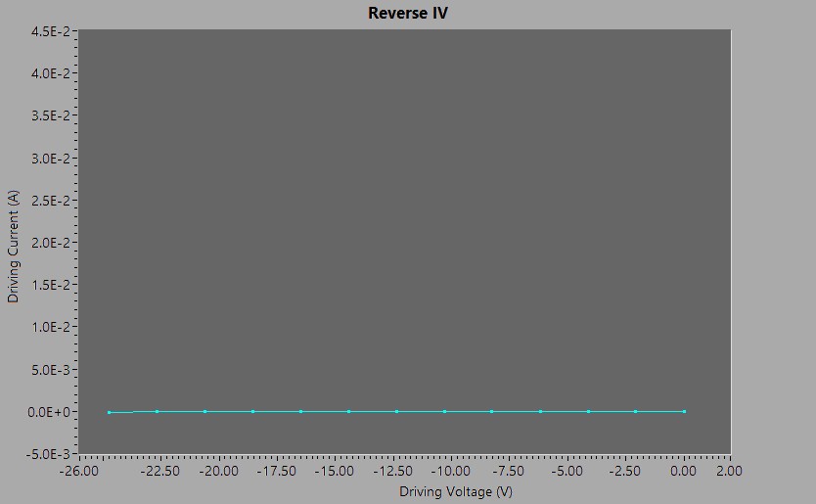Select the -26.00 minimum X-axis value
Screen dimensions: 816x504
tap(78, 471)
